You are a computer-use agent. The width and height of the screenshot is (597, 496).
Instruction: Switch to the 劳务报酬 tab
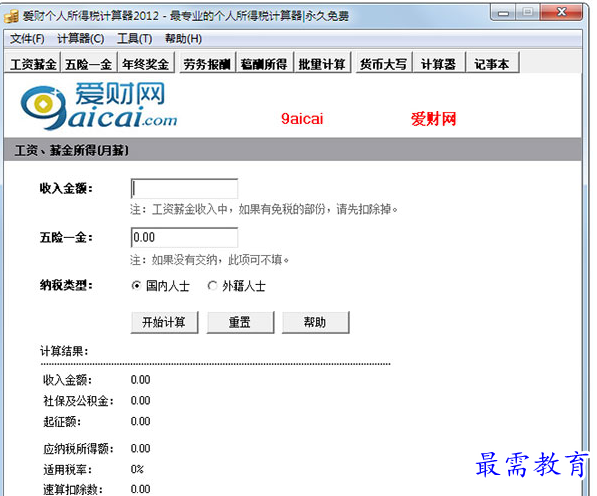(207, 64)
